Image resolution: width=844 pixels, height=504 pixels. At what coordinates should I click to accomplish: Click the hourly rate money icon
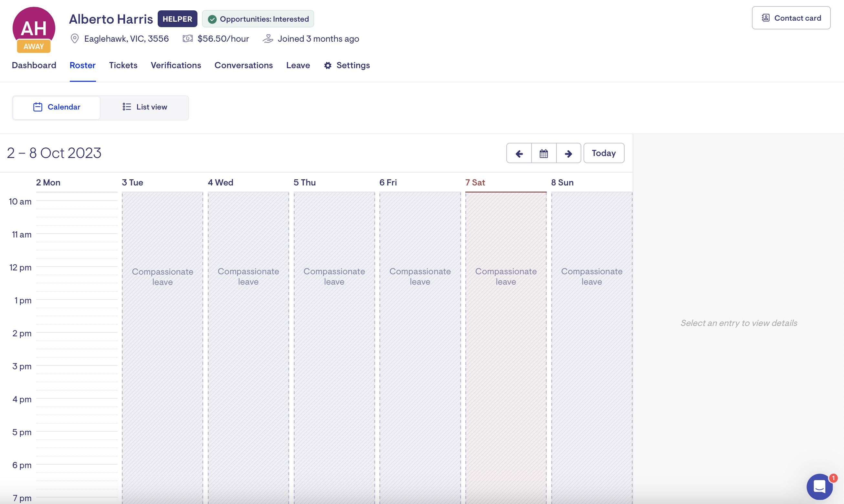(187, 38)
